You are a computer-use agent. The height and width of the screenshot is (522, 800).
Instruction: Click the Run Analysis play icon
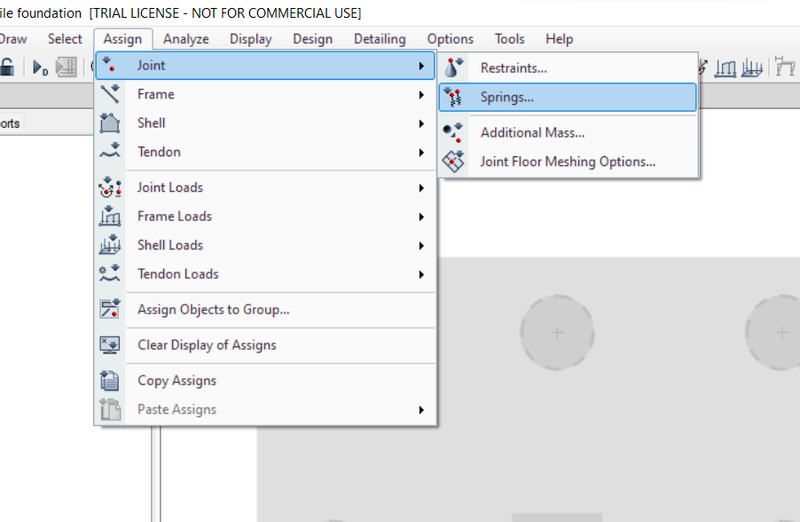40,67
